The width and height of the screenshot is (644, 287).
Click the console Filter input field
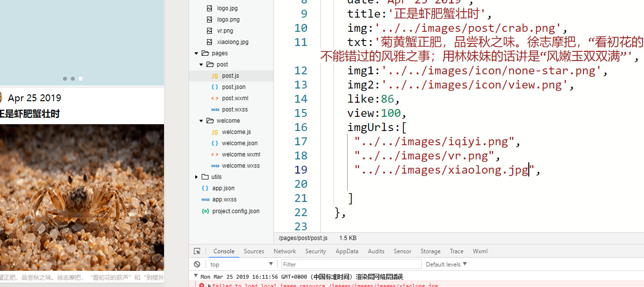[351, 264]
